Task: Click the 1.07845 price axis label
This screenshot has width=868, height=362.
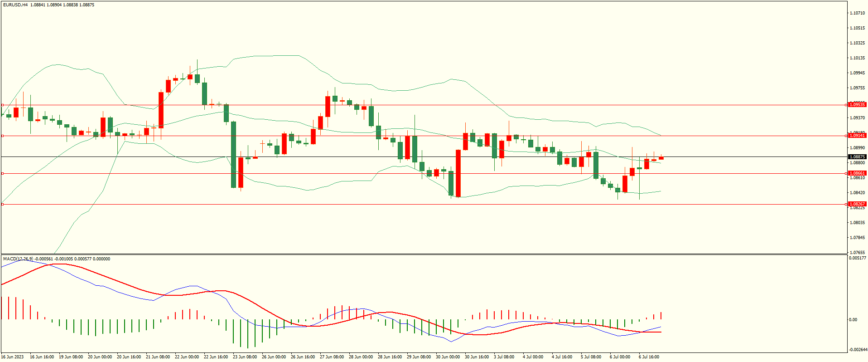Action: pyautogui.click(x=857, y=238)
